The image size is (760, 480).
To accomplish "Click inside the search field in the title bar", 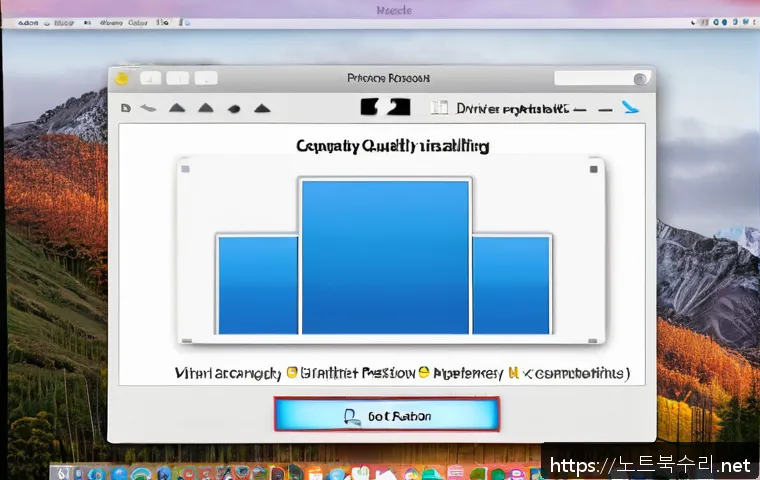I will (595, 79).
